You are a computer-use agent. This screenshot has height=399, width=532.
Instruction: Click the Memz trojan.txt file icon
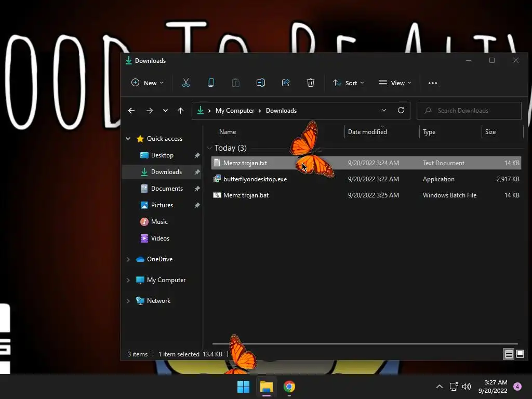click(217, 163)
